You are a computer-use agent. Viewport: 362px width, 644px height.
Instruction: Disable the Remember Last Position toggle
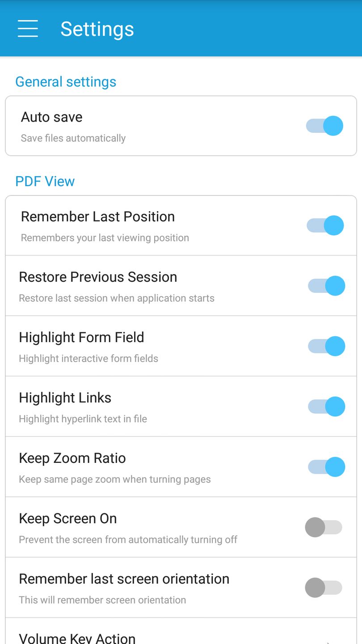point(325,225)
